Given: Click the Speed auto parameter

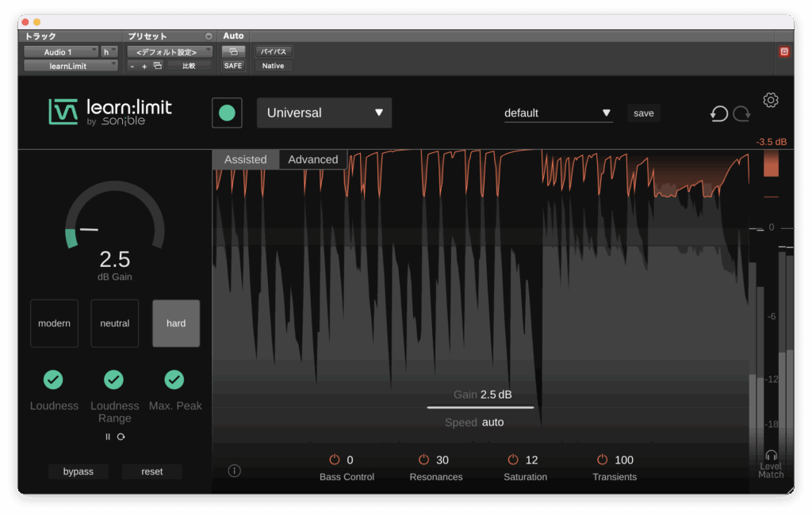Looking at the screenshot, I should pos(474,422).
